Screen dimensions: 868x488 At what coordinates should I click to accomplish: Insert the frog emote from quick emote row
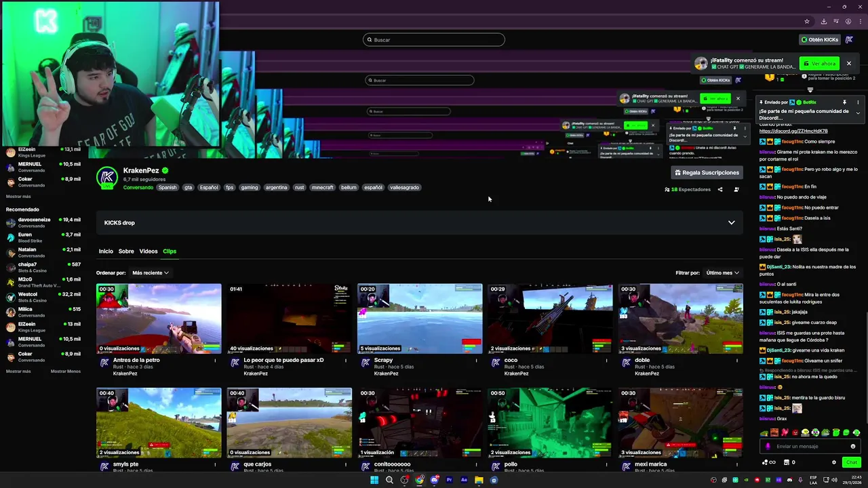[826, 432]
